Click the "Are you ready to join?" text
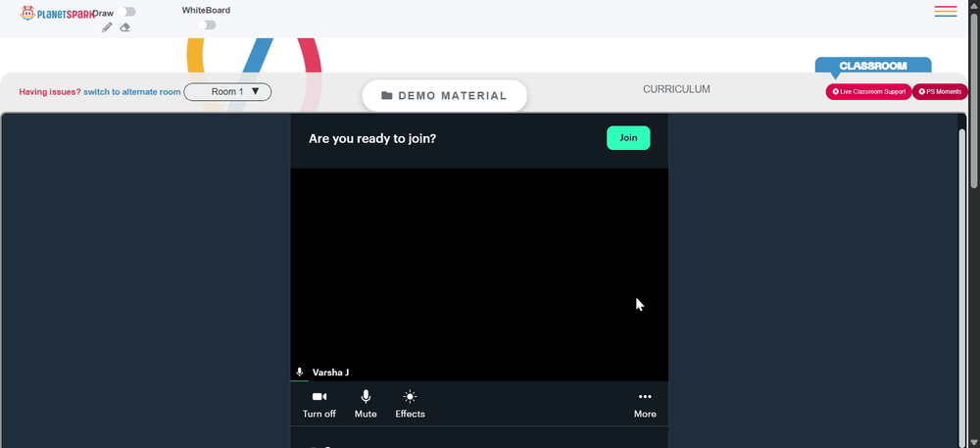The width and height of the screenshot is (980, 448). [372, 138]
